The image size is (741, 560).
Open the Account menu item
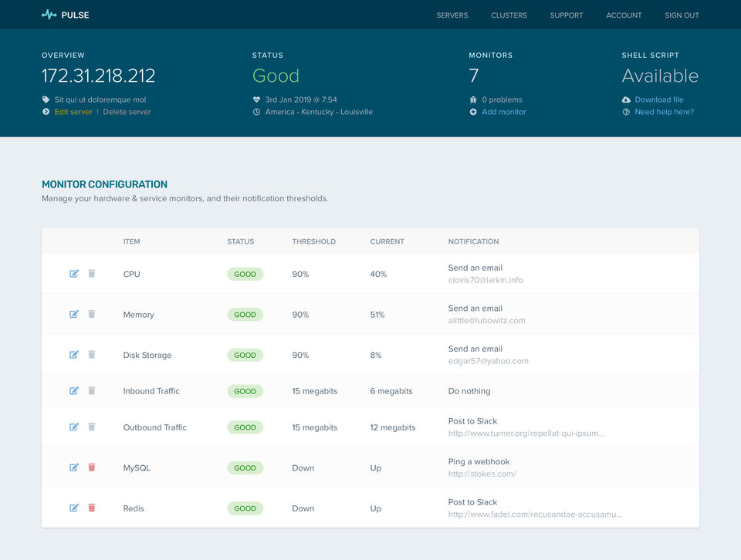624,15
